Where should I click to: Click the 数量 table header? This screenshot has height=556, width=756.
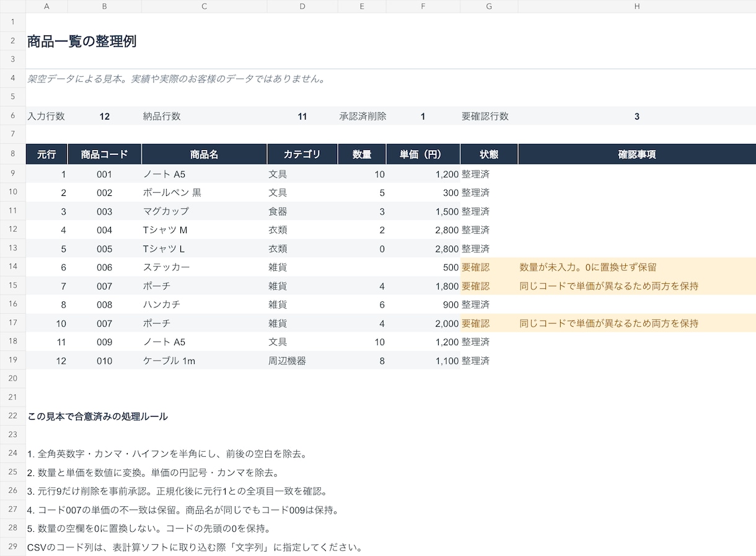362,154
